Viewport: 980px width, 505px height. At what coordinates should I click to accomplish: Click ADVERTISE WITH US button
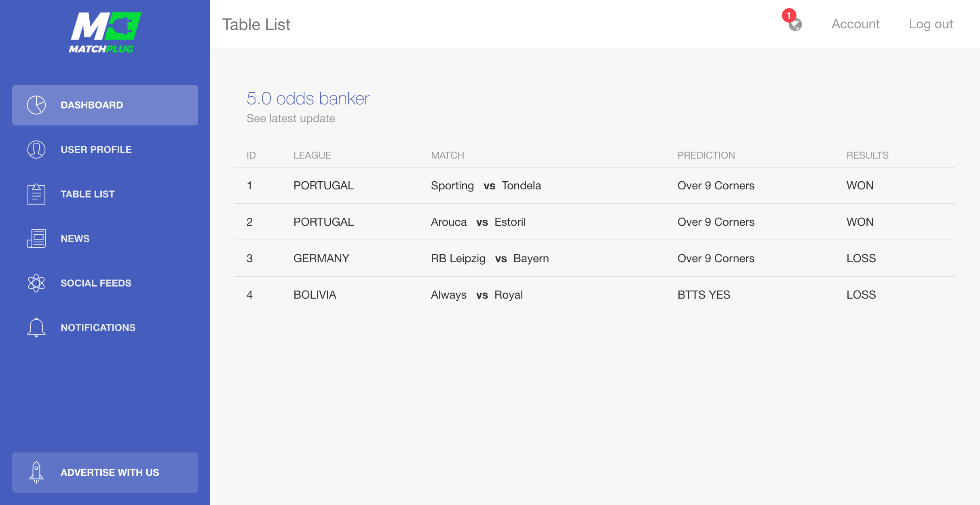click(x=105, y=473)
